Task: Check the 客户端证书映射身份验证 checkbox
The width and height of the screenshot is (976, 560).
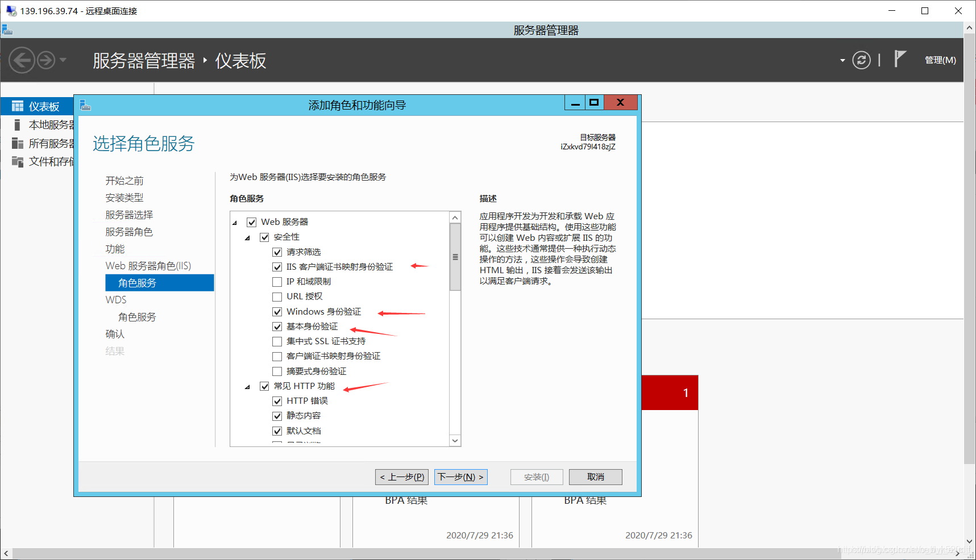Action: pyautogui.click(x=277, y=356)
